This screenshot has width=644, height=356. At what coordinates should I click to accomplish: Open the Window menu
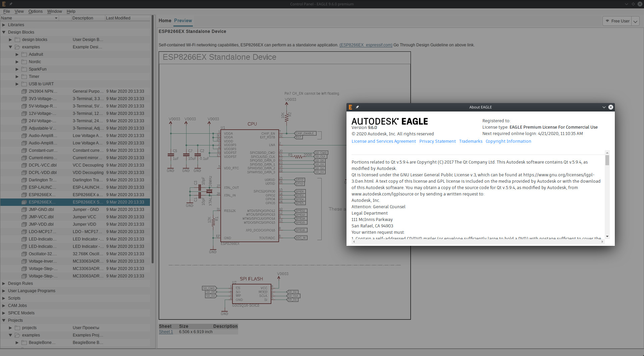(x=54, y=11)
